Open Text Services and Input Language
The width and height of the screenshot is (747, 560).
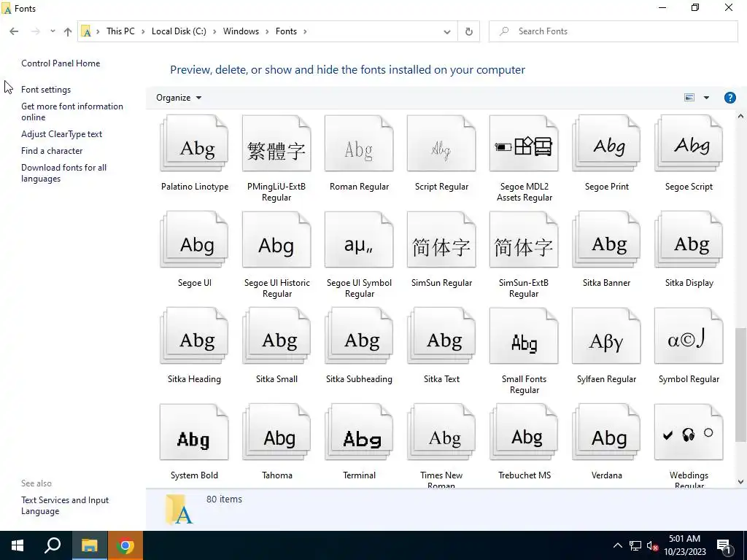pyautogui.click(x=65, y=505)
